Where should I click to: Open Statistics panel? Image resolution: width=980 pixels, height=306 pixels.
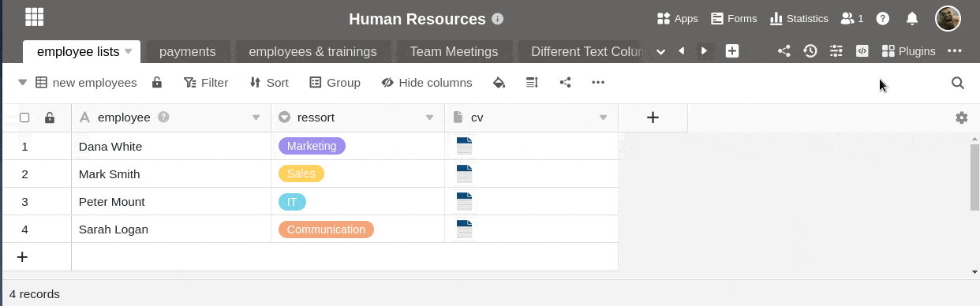[x=799, y=18]
